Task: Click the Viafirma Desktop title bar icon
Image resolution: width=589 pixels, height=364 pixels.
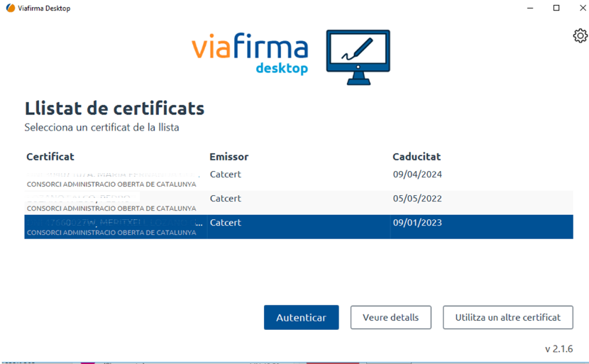Action: 10,8
